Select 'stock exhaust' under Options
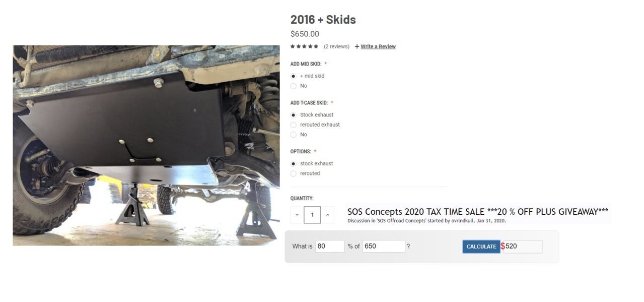 point(294,164)
